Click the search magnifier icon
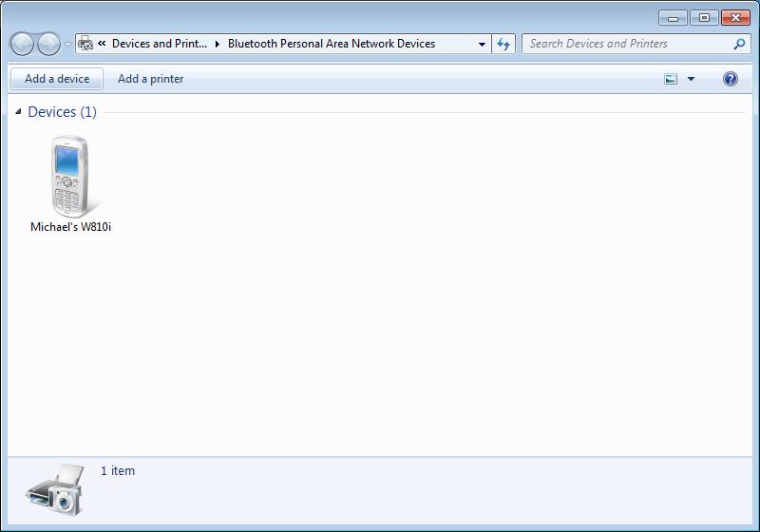Screen dimensions: 760x532 [739, 44]
